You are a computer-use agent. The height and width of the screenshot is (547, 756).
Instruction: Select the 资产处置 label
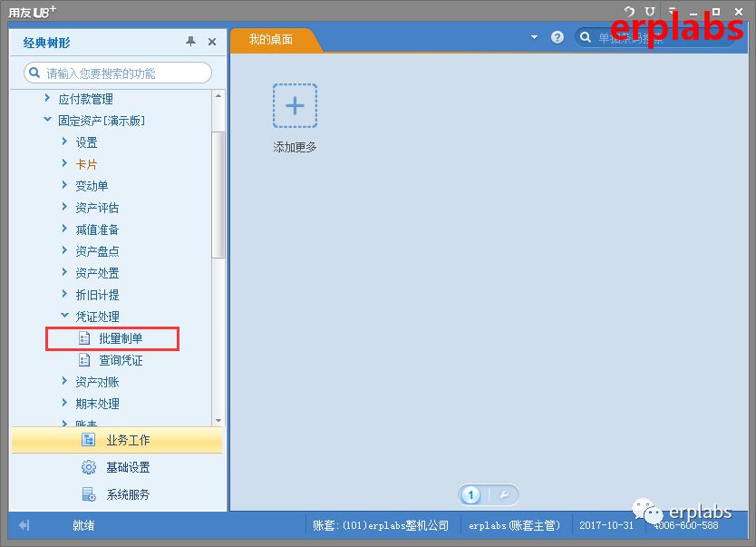point(97,274)
